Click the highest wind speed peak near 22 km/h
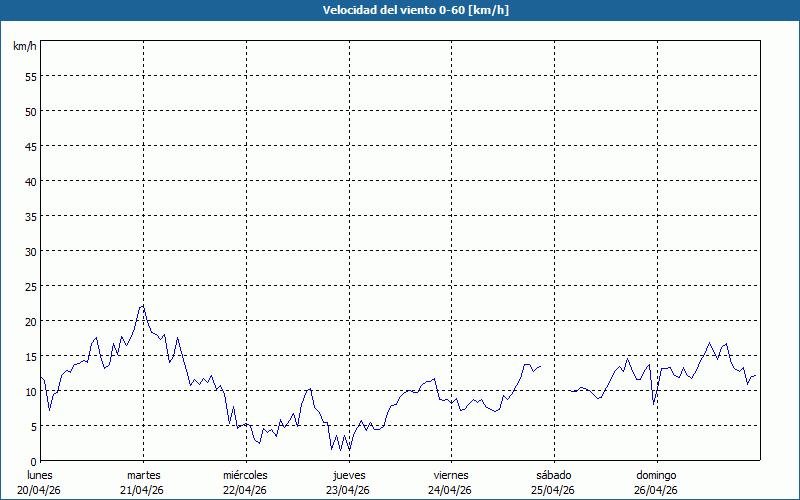 point(143,306)
